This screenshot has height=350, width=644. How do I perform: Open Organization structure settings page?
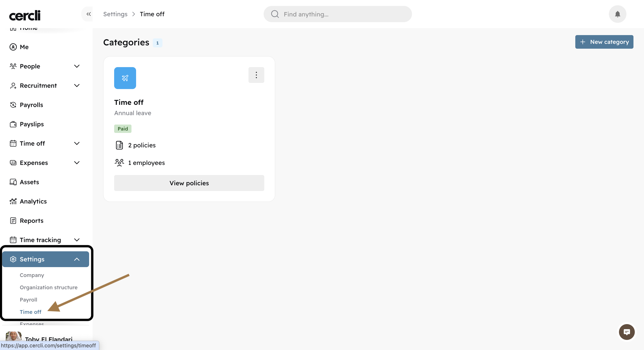tap(49, 287)
